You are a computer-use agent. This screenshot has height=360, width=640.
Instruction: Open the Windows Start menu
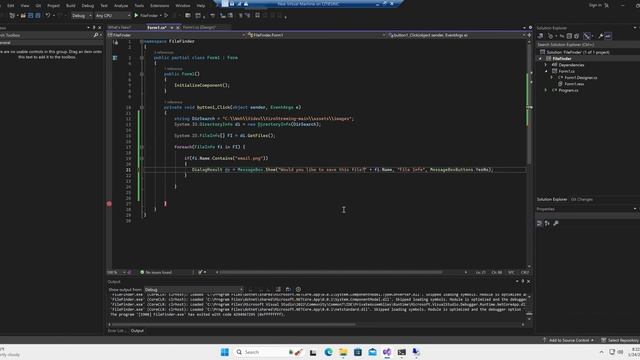[x=224, y=352]
